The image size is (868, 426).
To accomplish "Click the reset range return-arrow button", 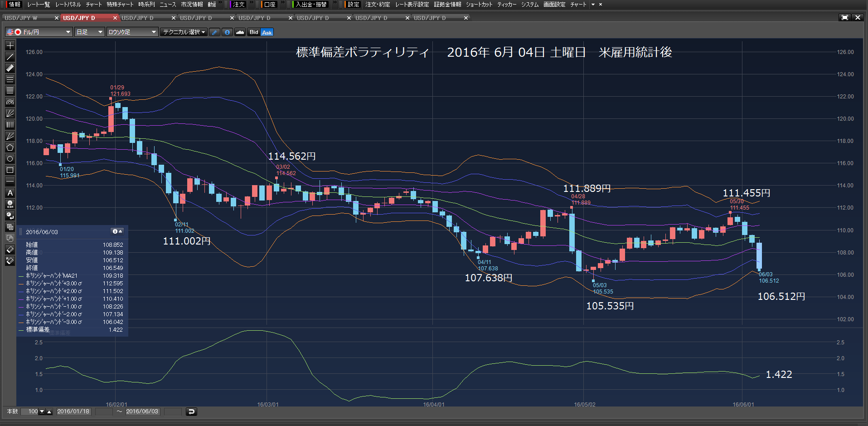I will [x=191, y=411].
